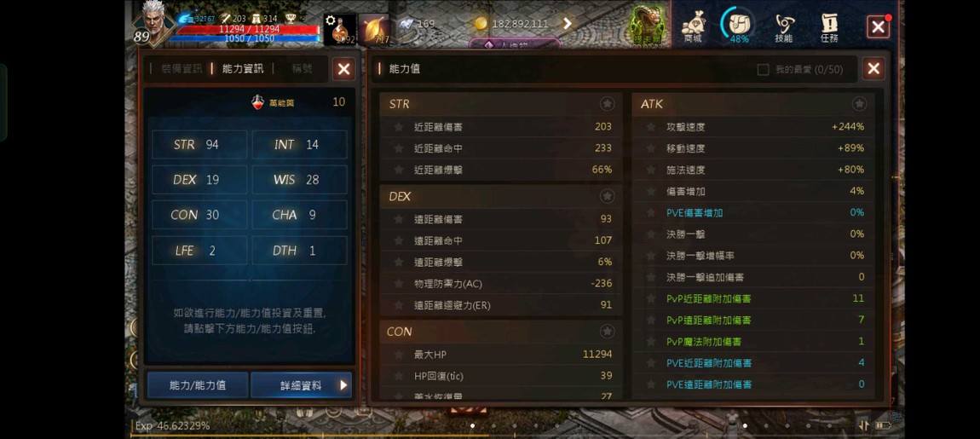Viewport: 980px width, 439px height.
Task: Toggle the star next to 最大HP
Action: pyautogui.click(x=398, y=355)
